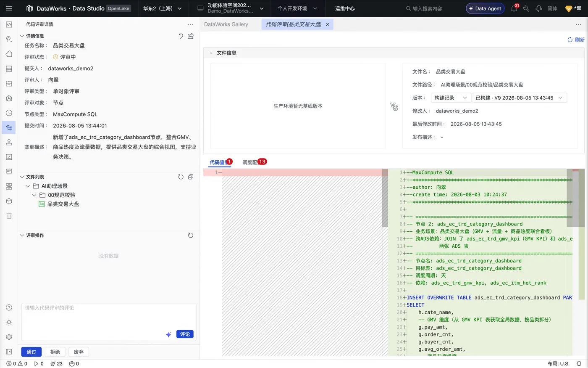The image size is (588, 368).
Task: Open the 个人开发环境 dropdown
Action: pyautogui.click(x=297, y=8)
